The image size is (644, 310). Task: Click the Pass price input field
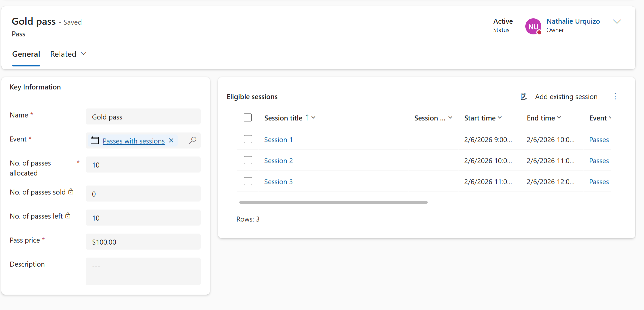pyautogui.click(x=143, y=242)
